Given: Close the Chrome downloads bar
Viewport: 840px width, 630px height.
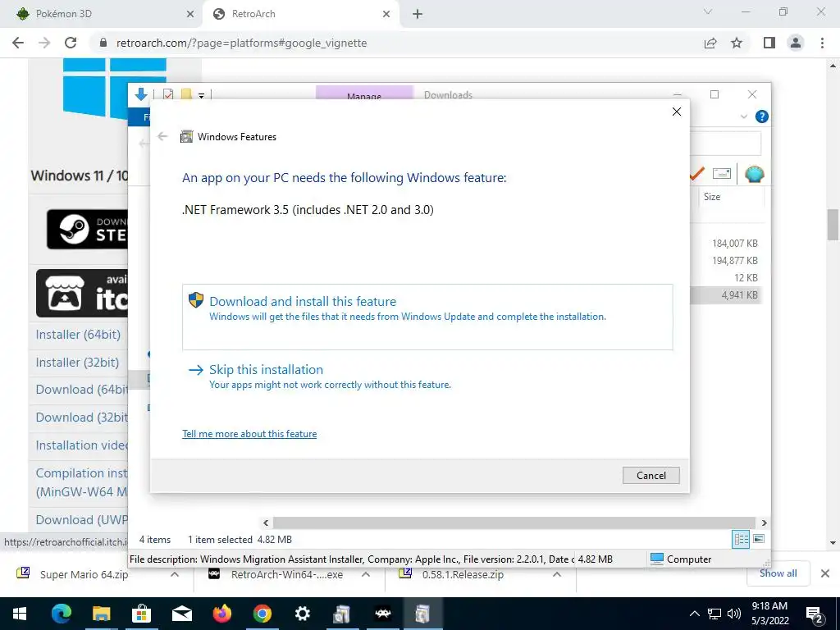Looking at the screenshot, I should [x=825, y=573].
